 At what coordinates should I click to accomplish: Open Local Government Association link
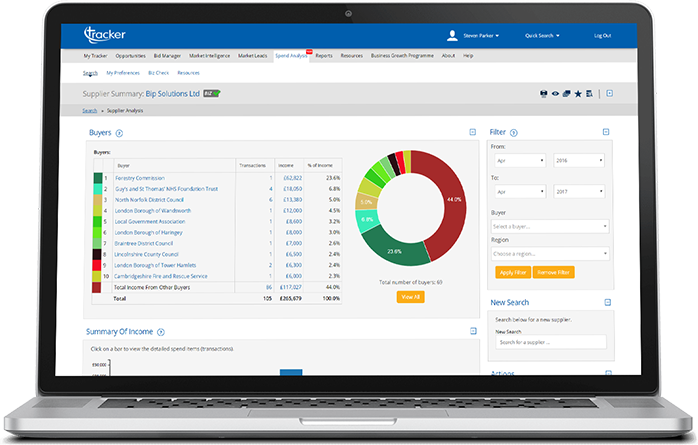(x=150, y=222)
